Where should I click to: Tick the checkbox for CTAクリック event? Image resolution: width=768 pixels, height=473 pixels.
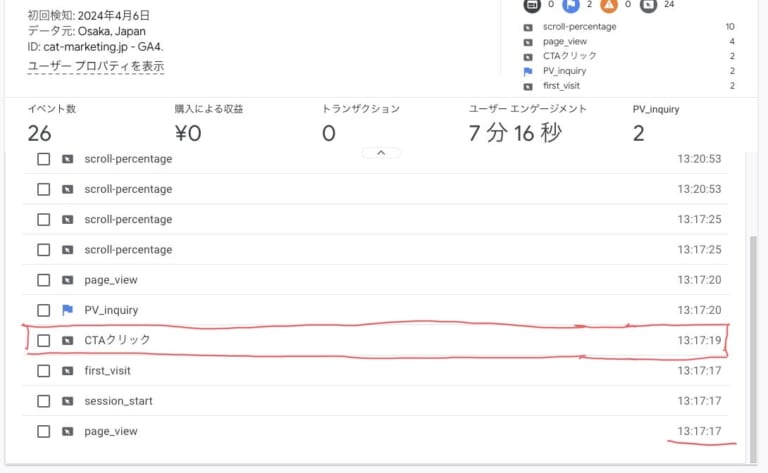click(43, 340)
